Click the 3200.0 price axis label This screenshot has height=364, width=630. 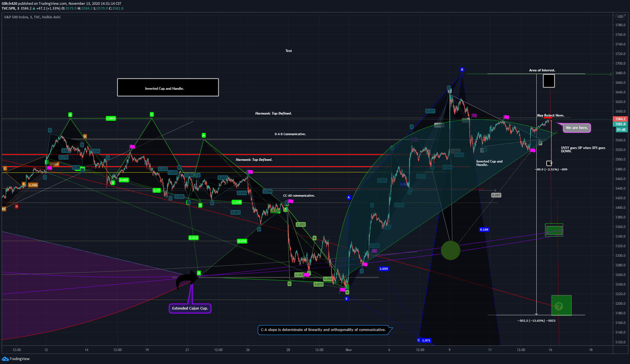620,304
